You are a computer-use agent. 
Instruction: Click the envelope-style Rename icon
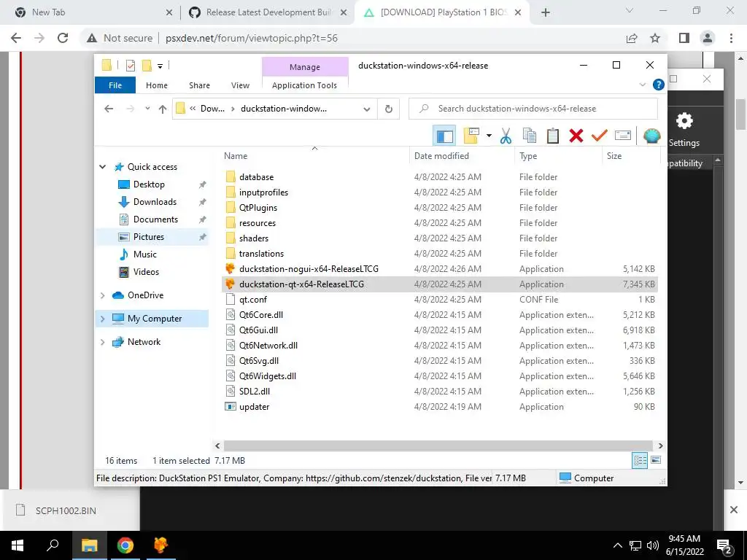(623, 136)
